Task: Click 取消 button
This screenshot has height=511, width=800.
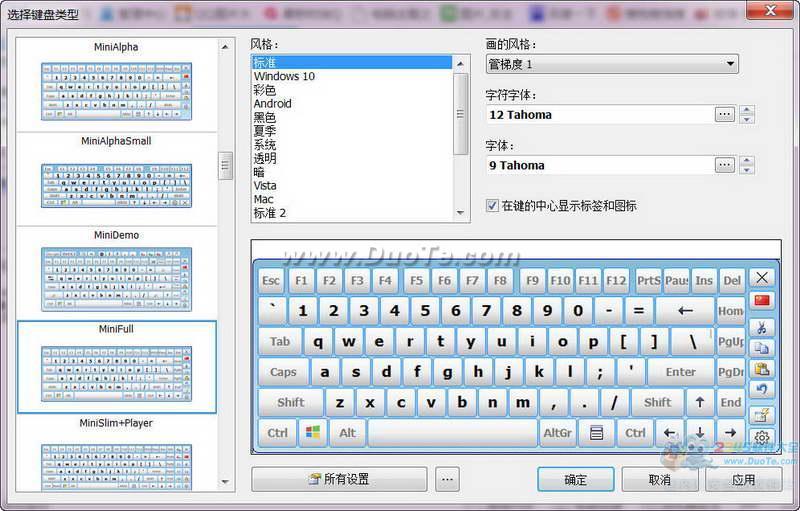Action: click(660, 479)
